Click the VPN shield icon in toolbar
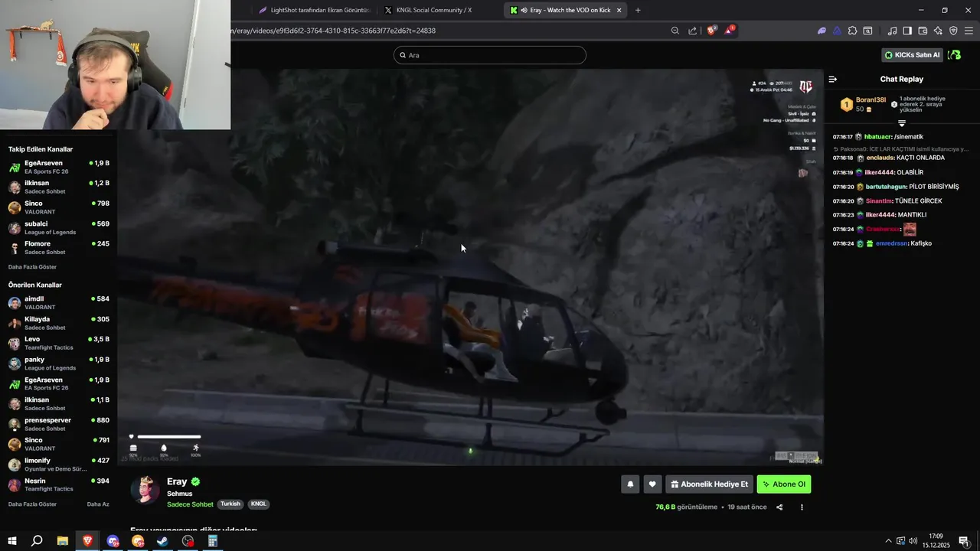 click(953, 31)
